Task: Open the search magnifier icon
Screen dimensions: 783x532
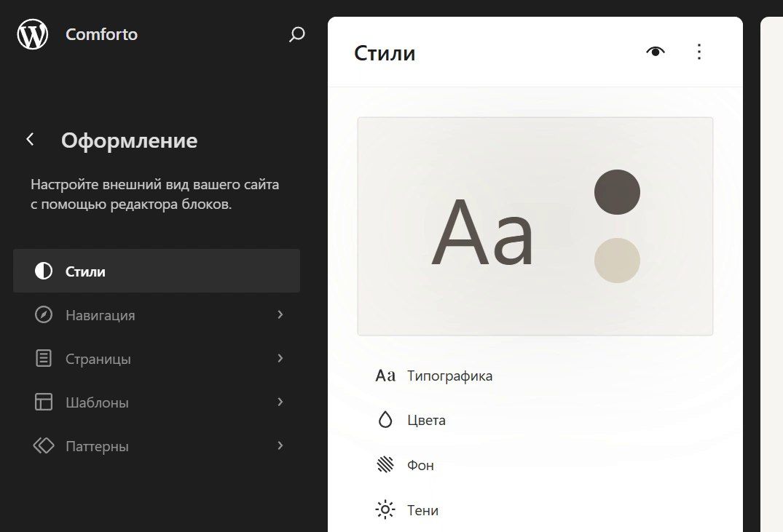Action: click(x=296, y=34)
